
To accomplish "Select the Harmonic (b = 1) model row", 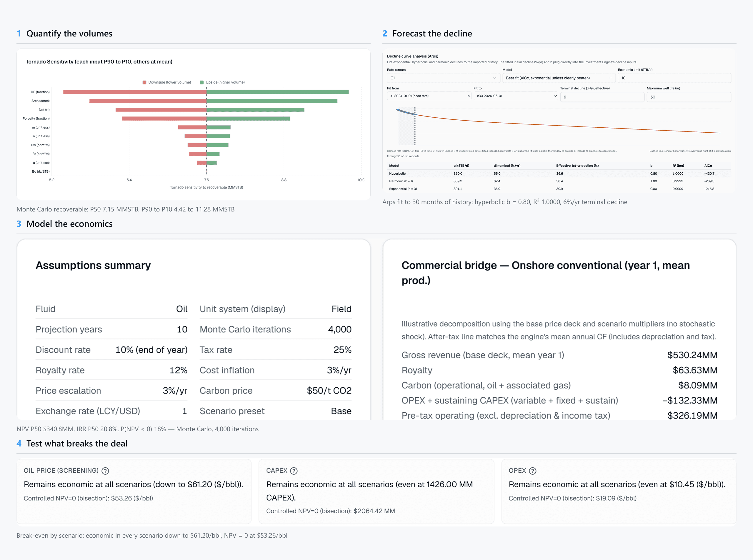I will (x=559, y=181).
